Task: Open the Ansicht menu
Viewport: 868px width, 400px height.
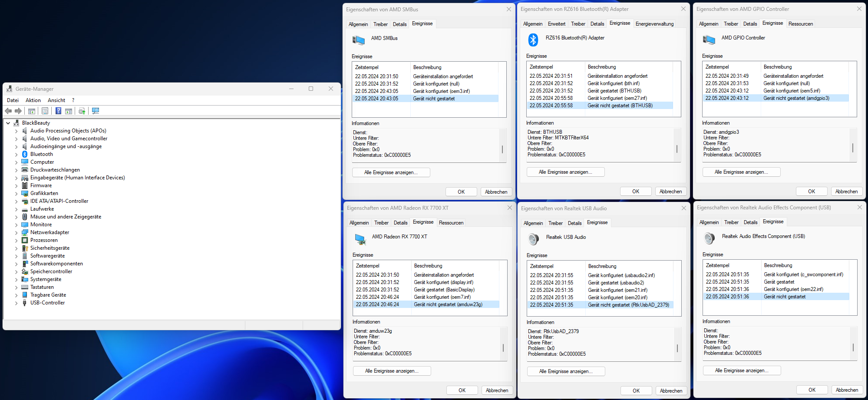Action: (56, 100)
